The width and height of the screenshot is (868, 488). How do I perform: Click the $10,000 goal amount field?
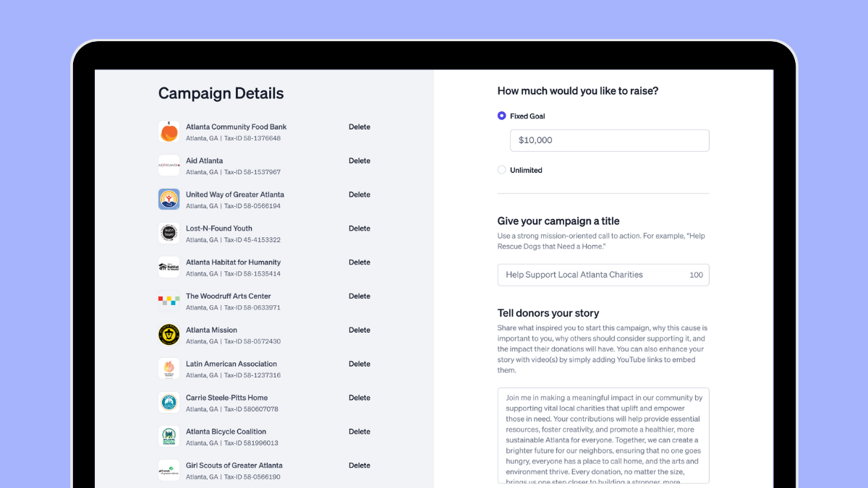pyautogui.click(x=610, y=140)
